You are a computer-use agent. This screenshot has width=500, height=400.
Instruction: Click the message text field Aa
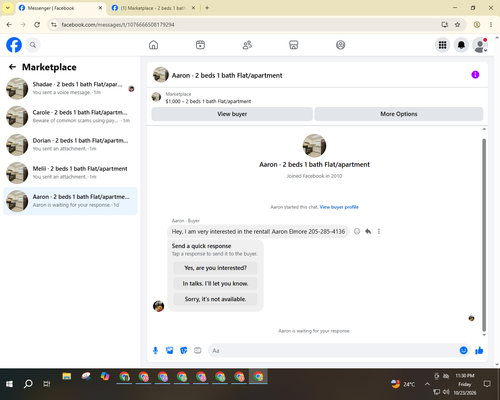point(333,351)
